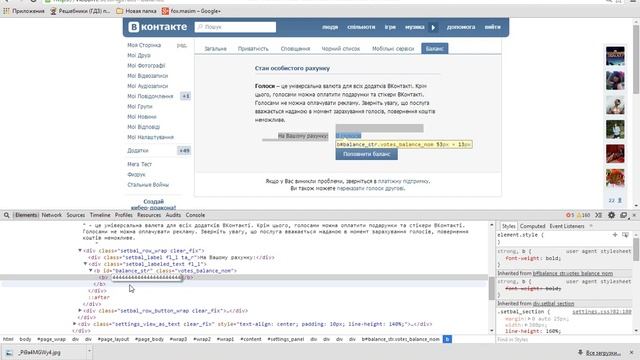Screen dimensions: 640x360
Task: Click the top friend avatar thumbnail
Action: (615, 56)
